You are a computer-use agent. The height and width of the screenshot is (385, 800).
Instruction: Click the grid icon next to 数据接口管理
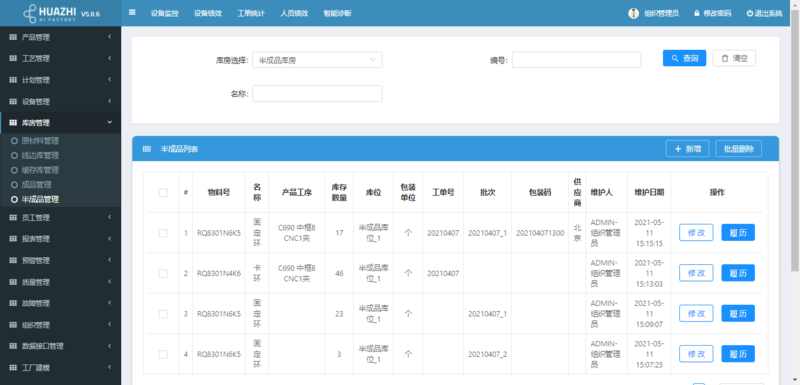13,346
